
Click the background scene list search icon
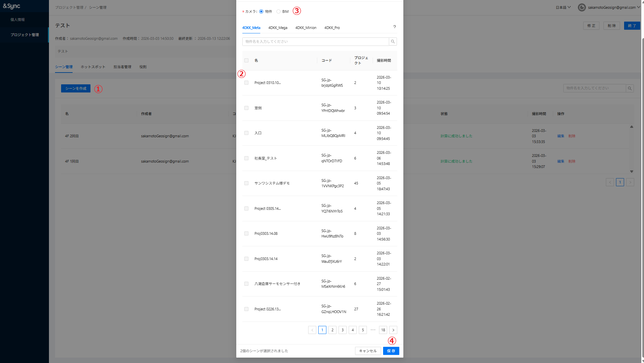click(629, 88)
